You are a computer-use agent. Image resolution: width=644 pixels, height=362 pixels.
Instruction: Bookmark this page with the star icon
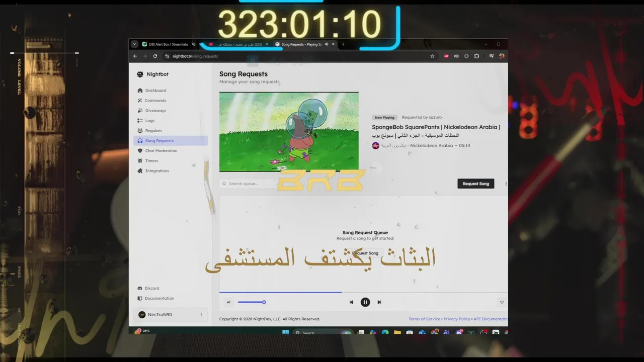[x=432, y=56]
